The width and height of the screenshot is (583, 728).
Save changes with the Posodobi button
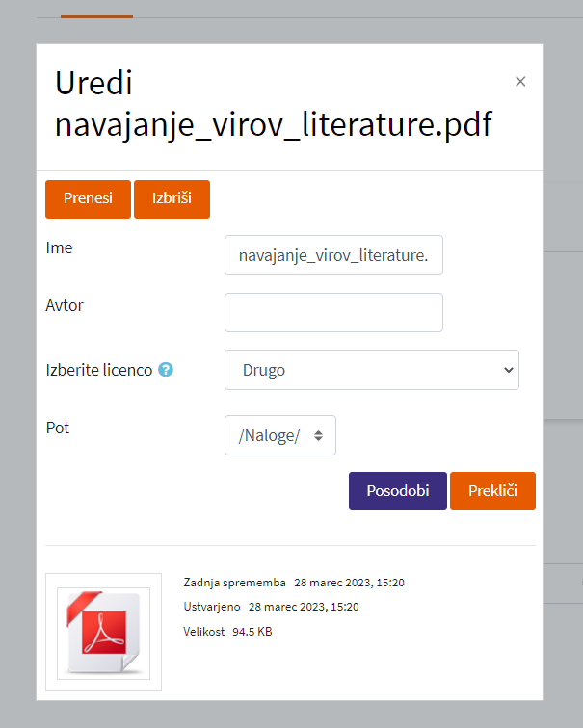398,491
